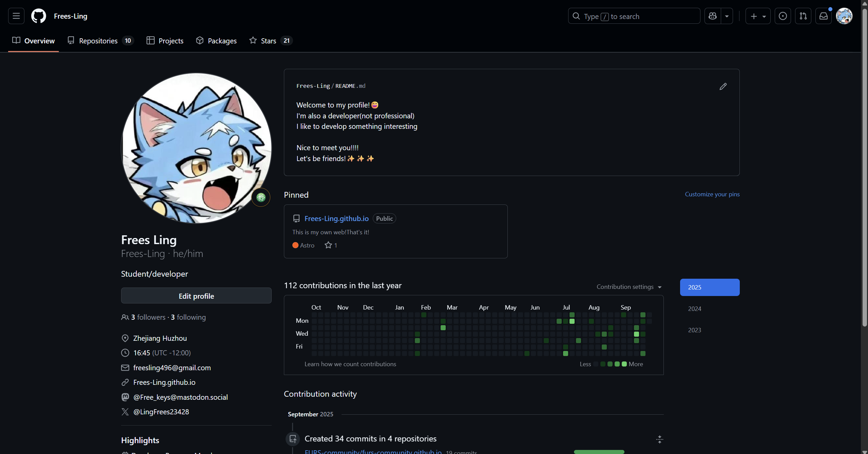868x454 pixels.
Task: Open the hamburger navigation menu
Action: [x=16, y=16]
